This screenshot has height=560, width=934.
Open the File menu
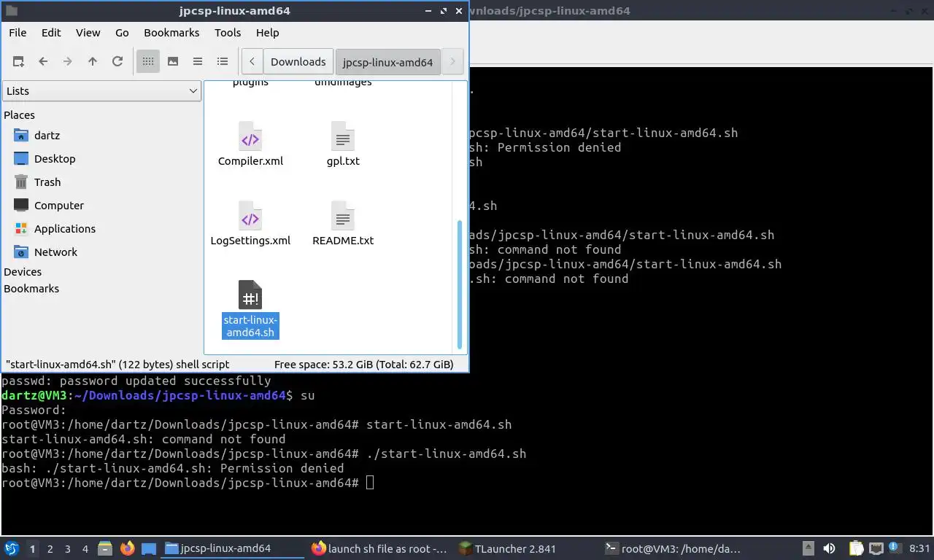[18, 33]
